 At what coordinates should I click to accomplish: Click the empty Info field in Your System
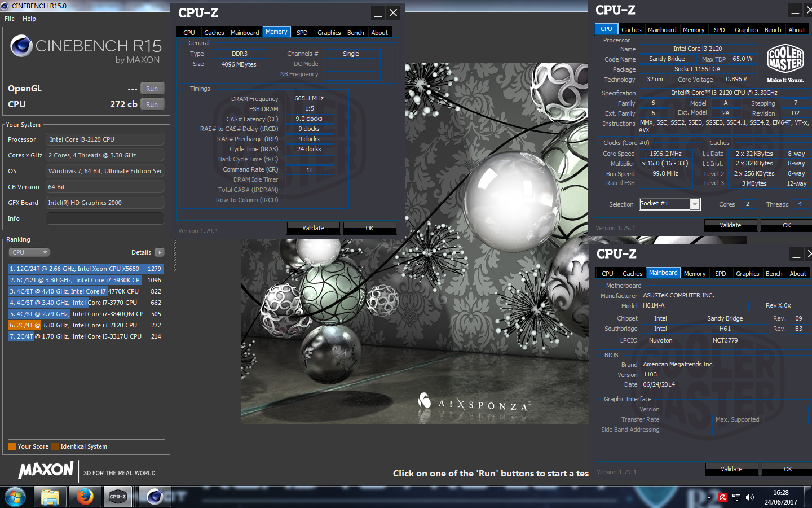105,218
